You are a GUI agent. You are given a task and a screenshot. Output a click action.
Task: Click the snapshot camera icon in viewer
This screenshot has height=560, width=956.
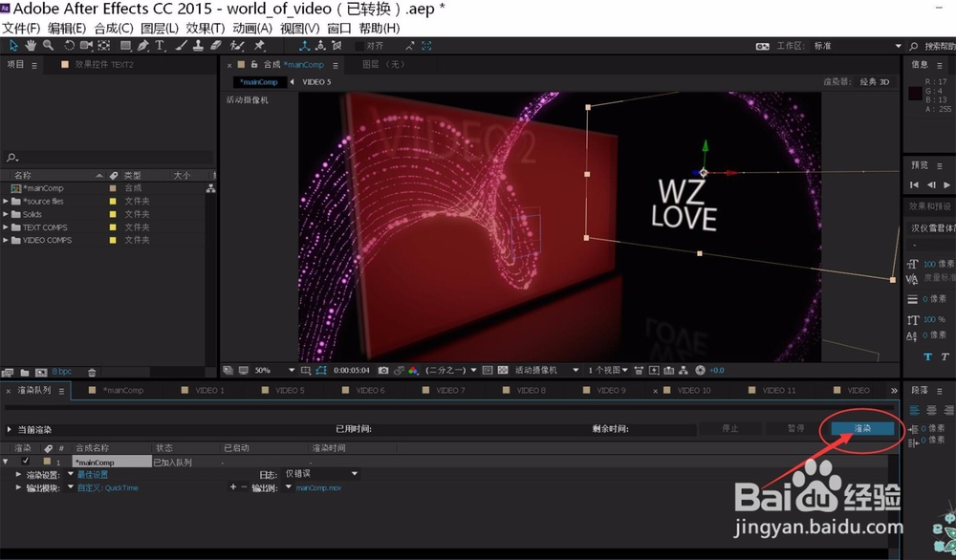[383, 370]
